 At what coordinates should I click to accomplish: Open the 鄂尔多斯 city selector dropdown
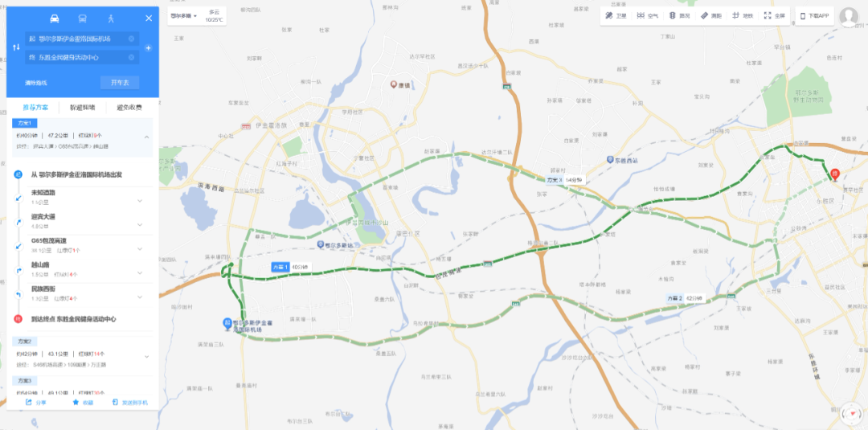[x=184, y=16]
